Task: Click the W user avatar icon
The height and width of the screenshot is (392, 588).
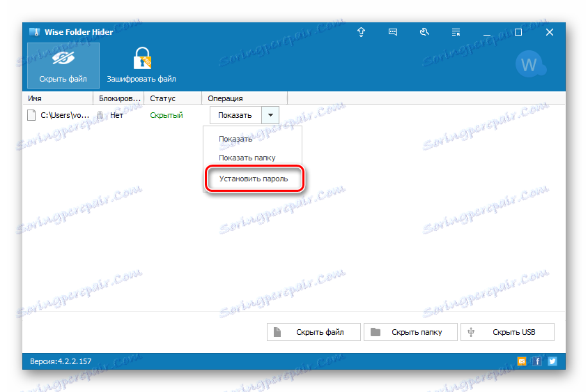Action: coord(529,65)
